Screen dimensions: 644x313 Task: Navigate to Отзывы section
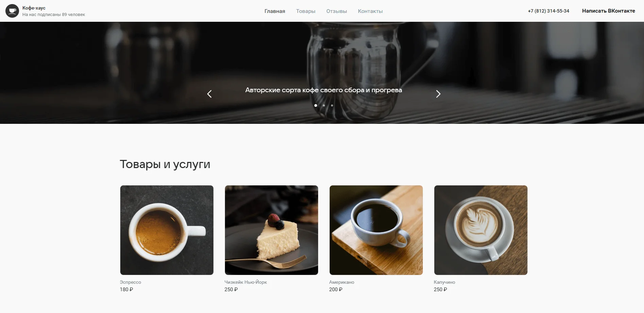pos(336,11)
